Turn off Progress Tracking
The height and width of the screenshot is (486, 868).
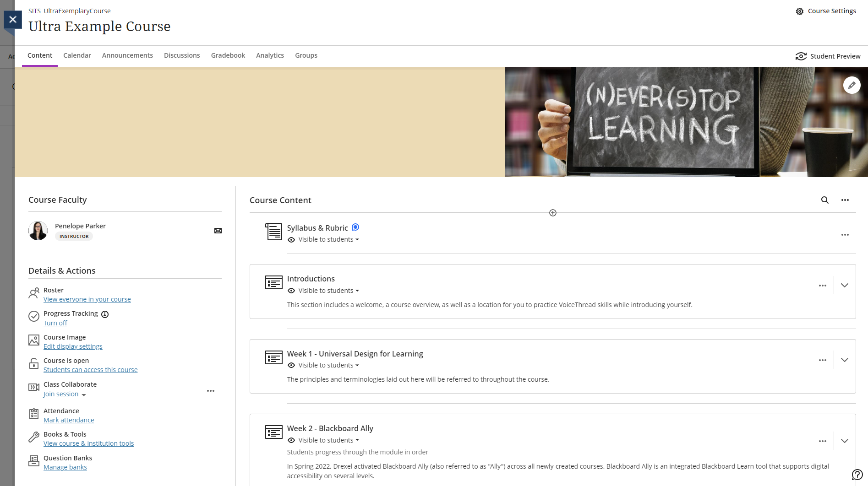click(x=55, y=323)
